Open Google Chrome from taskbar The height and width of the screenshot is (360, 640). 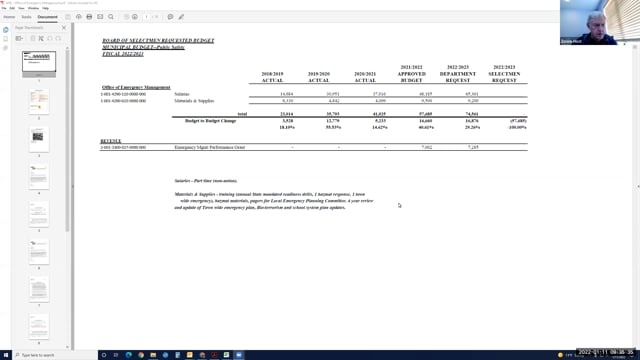click(141, 355)
